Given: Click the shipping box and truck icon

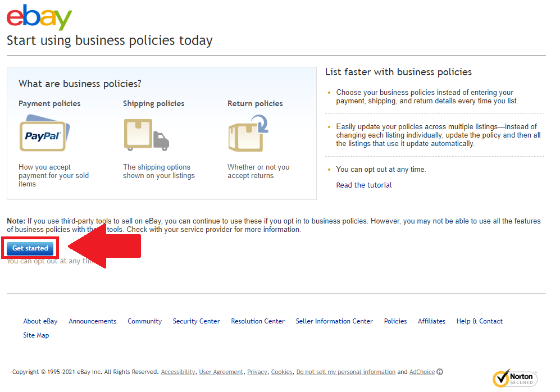Looking at the screenshot, I should tap(146, 135).
